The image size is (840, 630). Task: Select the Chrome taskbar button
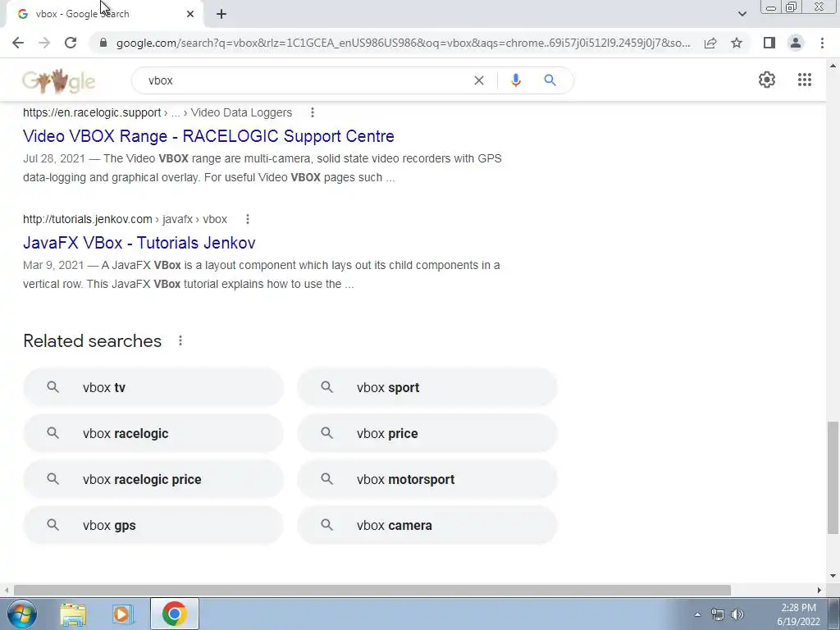175,614
